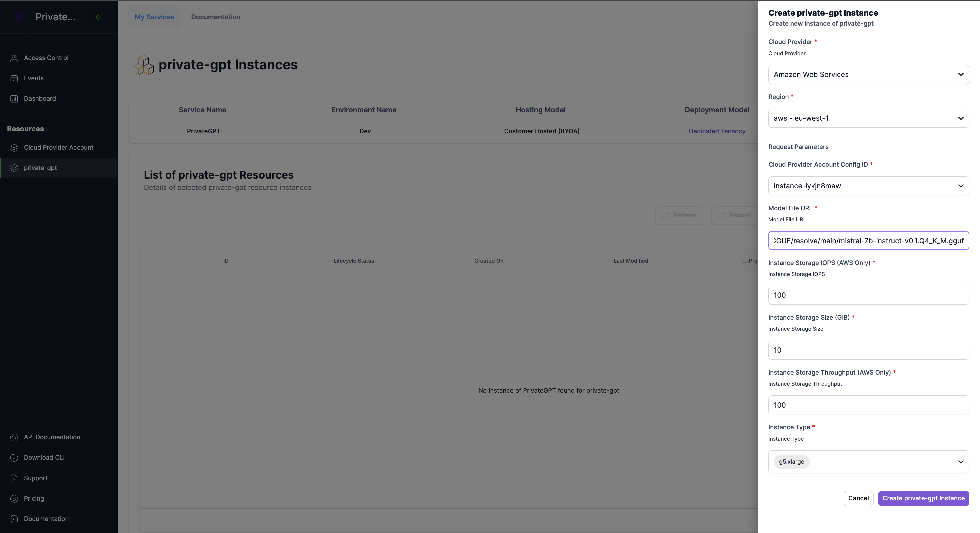Click the Service Name column header

202,110
